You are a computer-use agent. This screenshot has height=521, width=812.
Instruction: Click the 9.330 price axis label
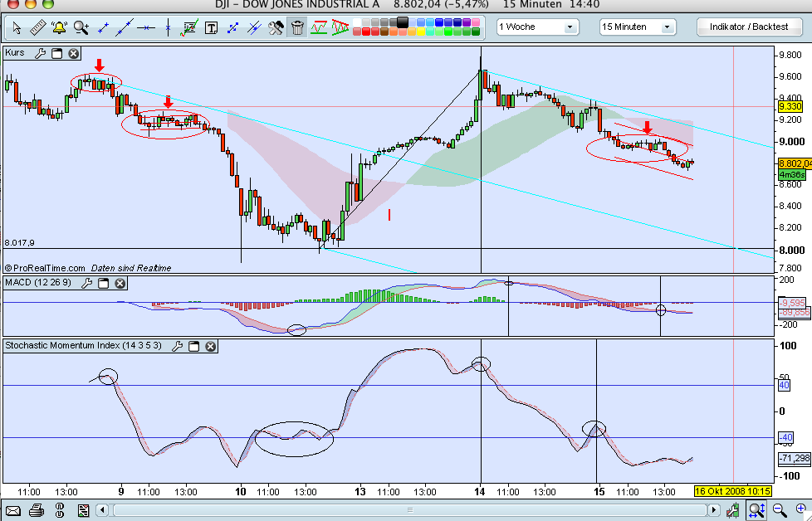click(790, 106)
